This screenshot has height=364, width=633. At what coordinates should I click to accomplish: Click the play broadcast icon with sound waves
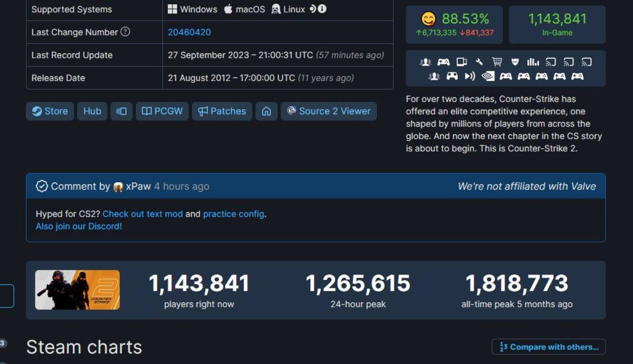[x=470, y=76]
